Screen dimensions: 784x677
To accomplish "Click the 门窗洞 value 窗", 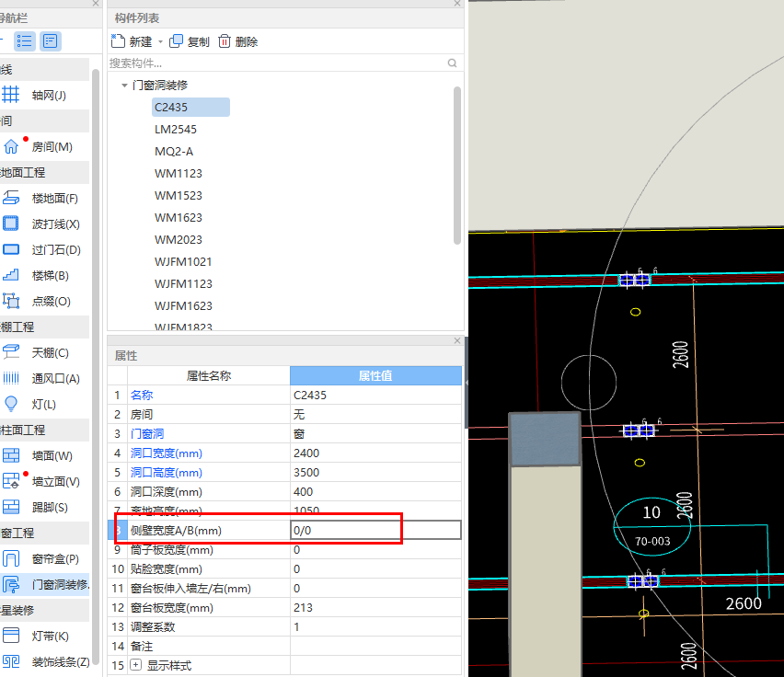I will [x=375, y=433].
